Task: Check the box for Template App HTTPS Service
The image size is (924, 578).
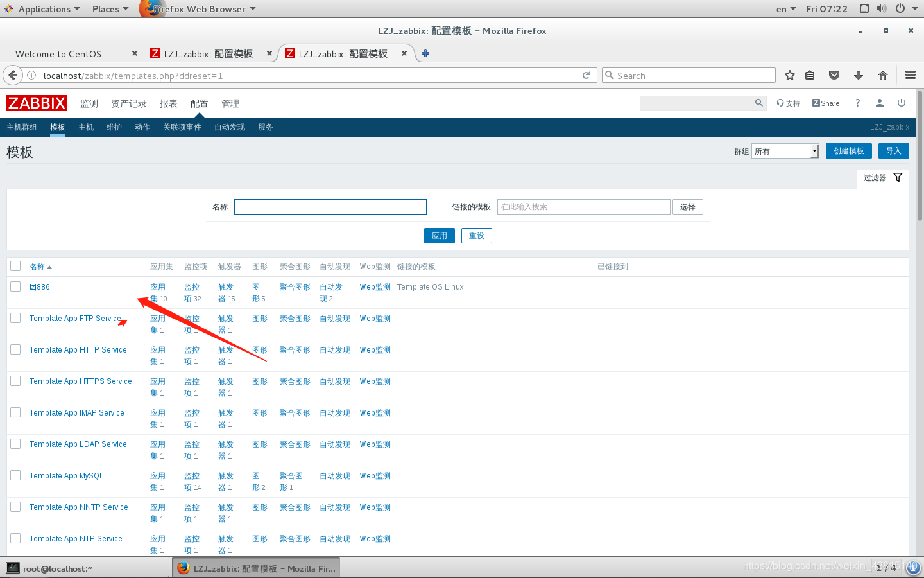Action: click(x=15, y=381)
